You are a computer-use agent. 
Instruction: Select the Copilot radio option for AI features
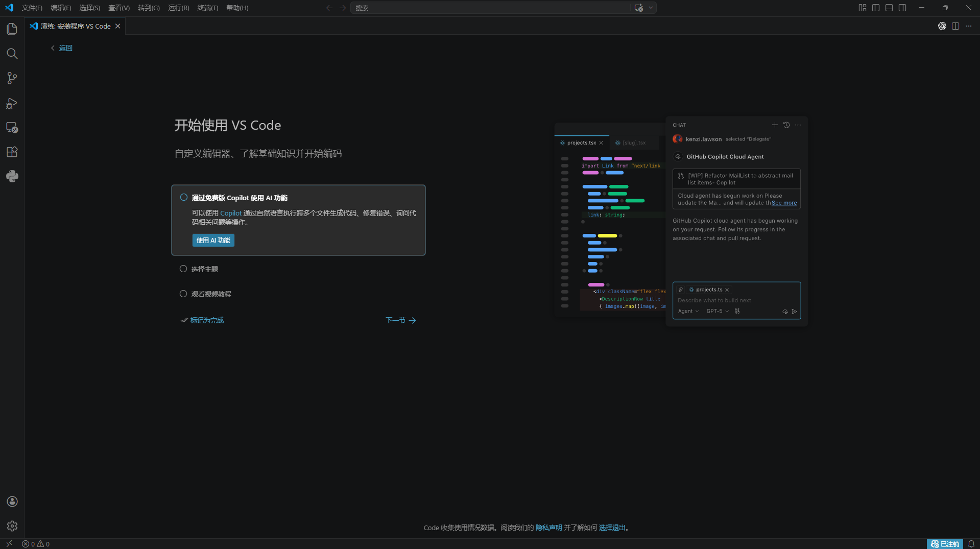tap(183, 197)
